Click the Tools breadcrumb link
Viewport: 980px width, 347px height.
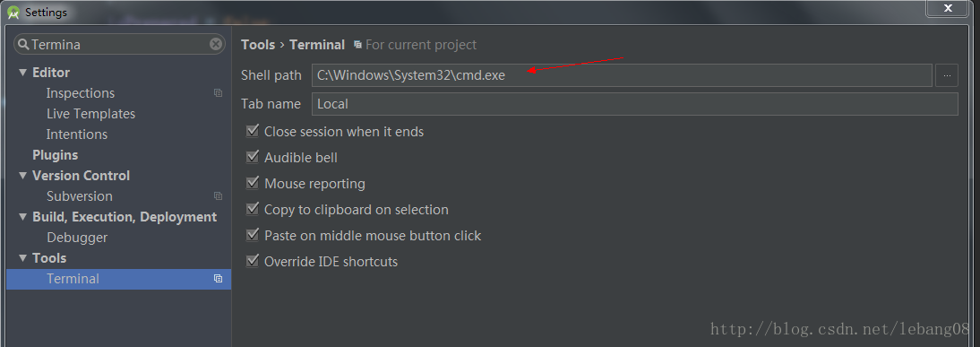258,45
